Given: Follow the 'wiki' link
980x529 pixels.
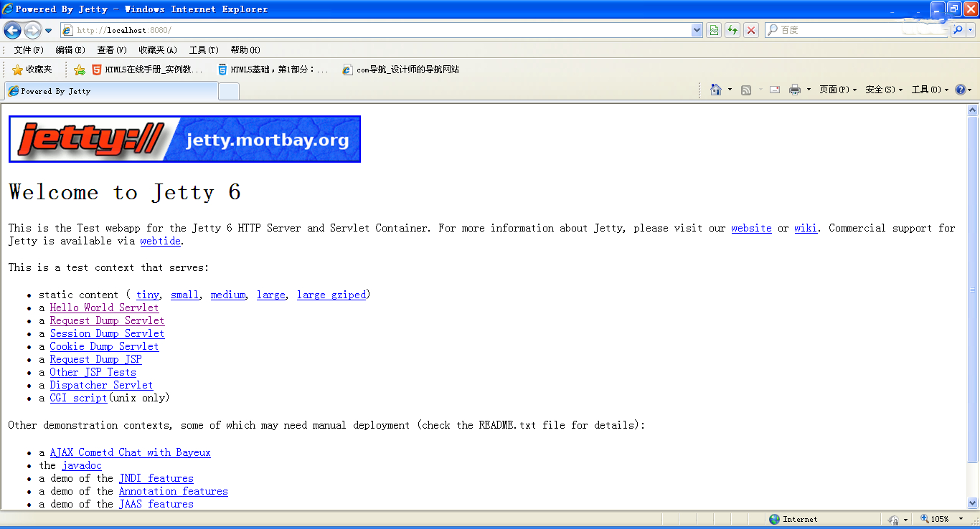Looking at the screenshot, I should pos(806,228).
